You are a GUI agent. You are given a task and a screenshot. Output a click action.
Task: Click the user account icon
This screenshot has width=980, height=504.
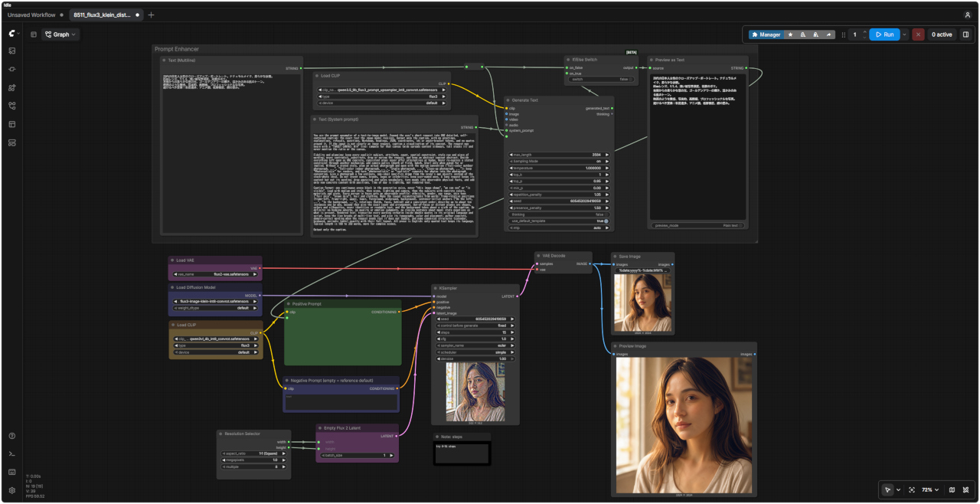pos(968,15)
